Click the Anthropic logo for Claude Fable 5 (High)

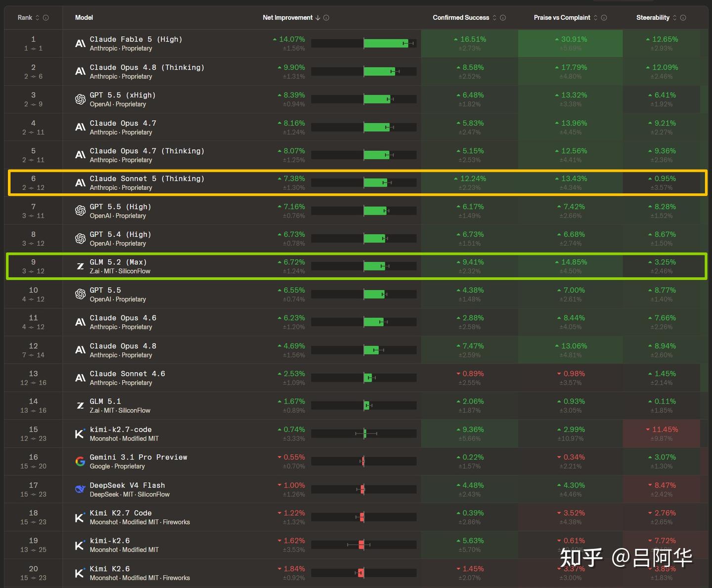[x=80, y=44]
